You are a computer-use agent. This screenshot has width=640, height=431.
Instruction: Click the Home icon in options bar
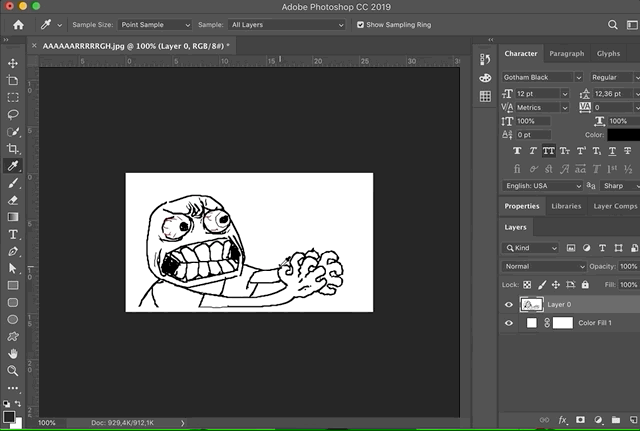point(18,25)
